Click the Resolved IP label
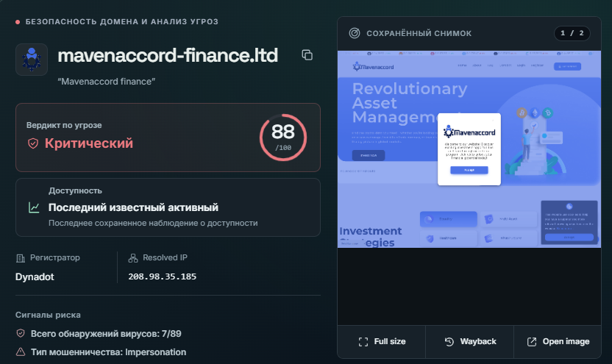 tap(165, 258)
